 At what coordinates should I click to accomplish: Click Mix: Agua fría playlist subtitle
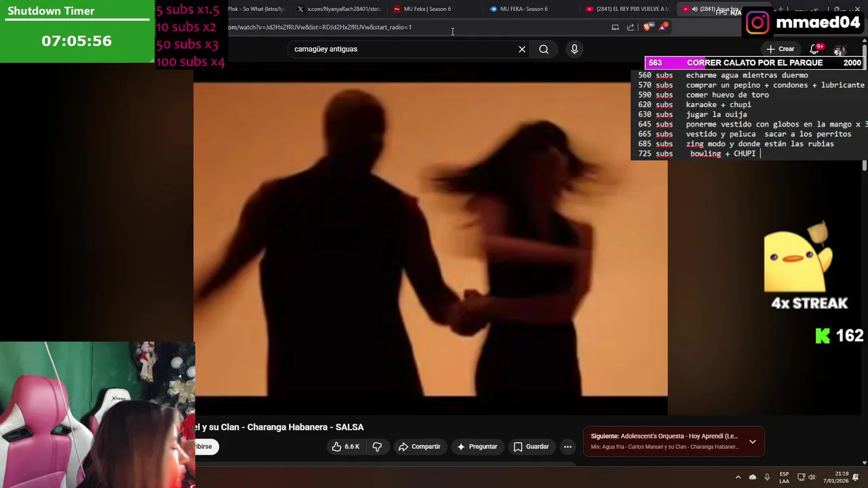click(x=665, y=447)
